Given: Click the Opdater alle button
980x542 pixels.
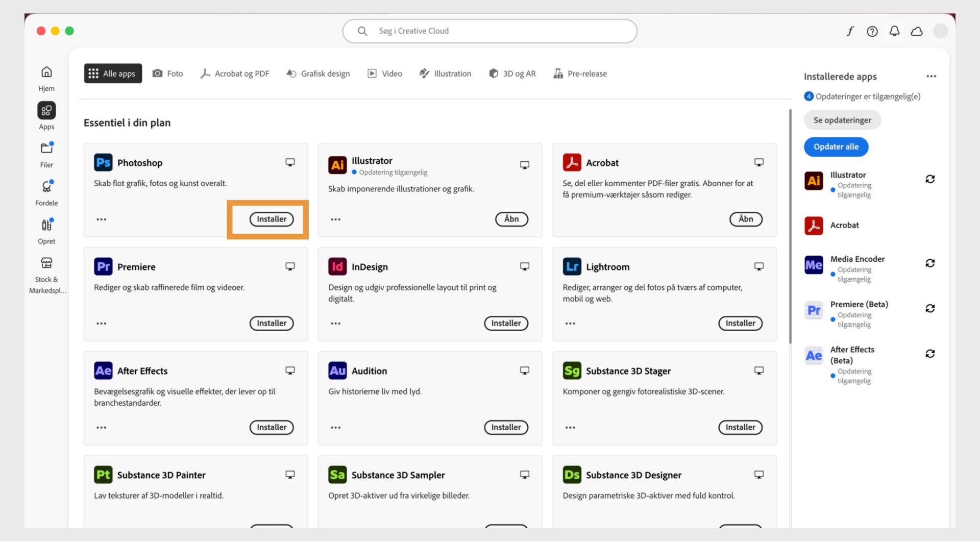Looking at the screenshot, I should (x=836, y=146).
